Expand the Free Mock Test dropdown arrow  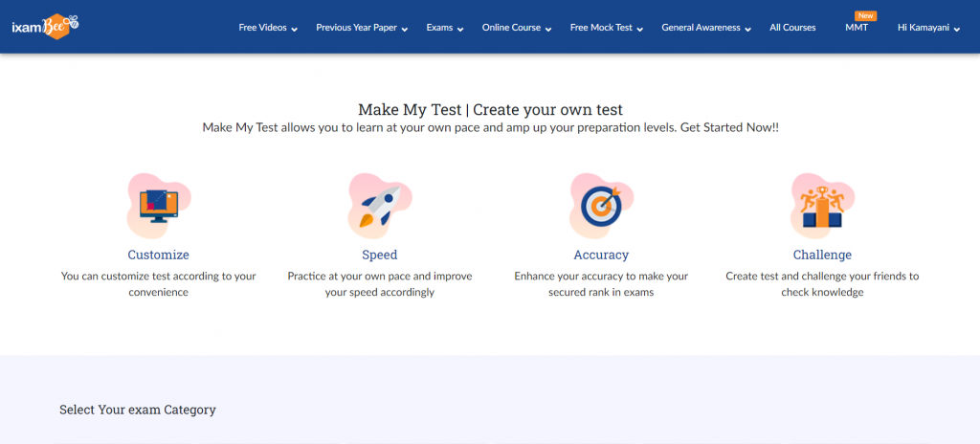click(x=640, y=29)
